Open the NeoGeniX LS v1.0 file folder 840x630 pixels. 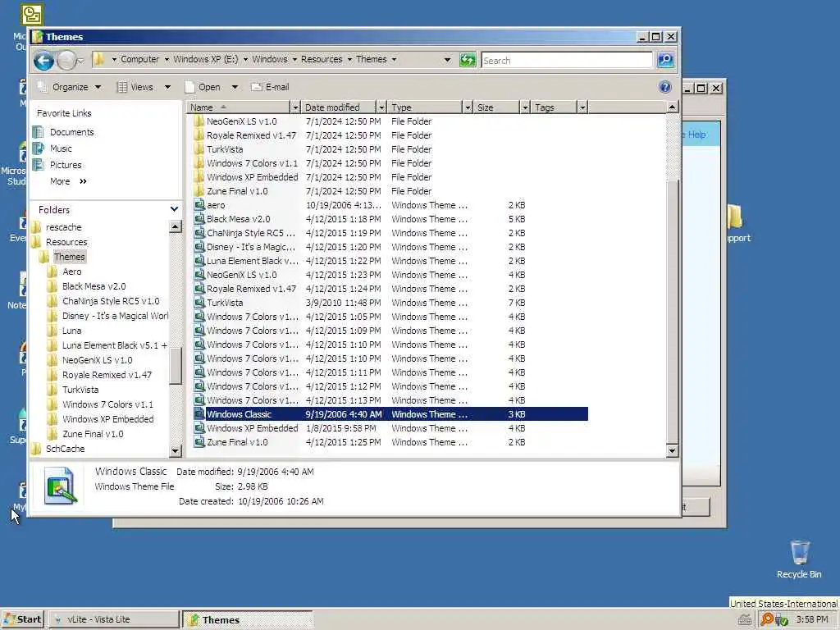coord(242,121)
